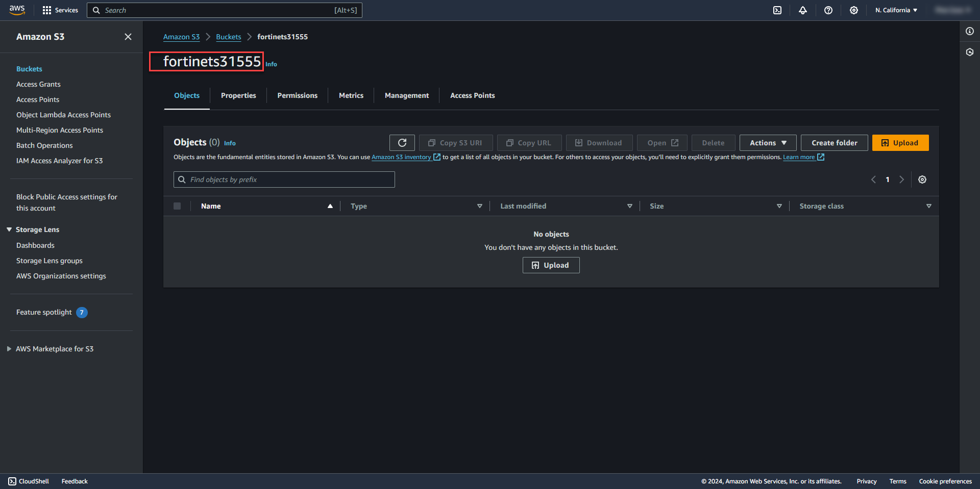Click the Create folder button
Screen dimensions: 980x489
[835, 143]
